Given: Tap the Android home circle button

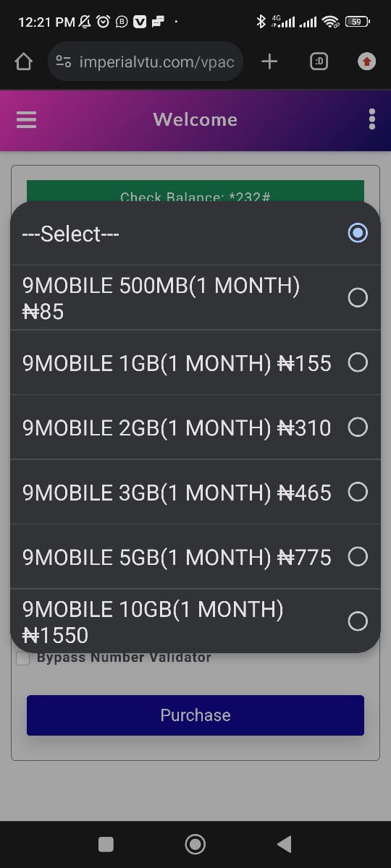Looking at the screenshot, I should (x=195, y=844).
